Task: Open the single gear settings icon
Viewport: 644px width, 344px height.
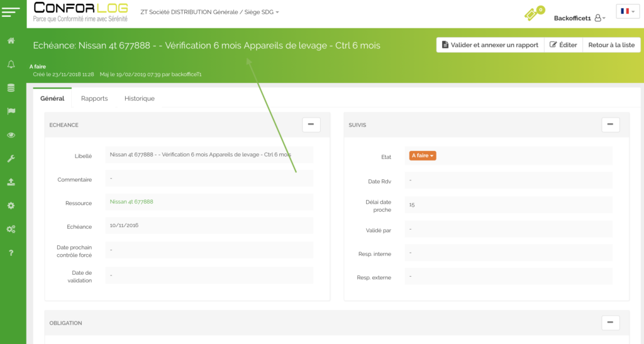Action: tap(11, 206)
